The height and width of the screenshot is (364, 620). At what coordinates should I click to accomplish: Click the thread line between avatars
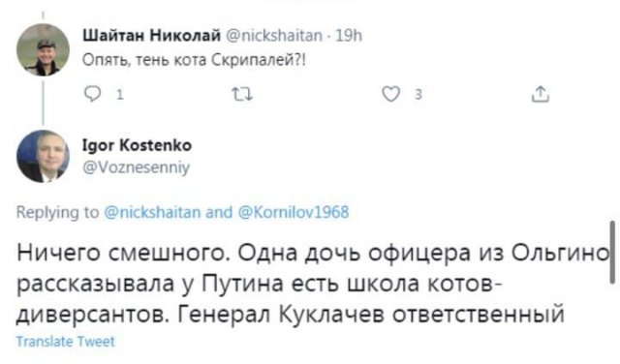pos(43,103)
